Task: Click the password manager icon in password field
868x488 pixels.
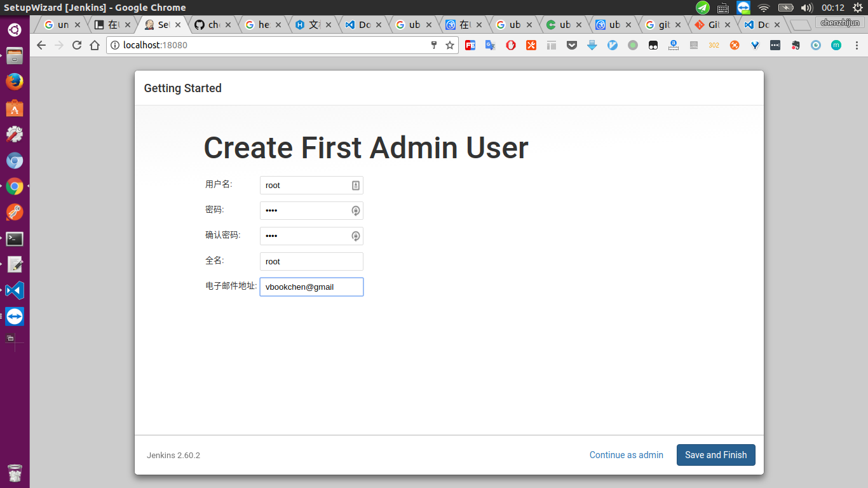Action: pos(356,211)
